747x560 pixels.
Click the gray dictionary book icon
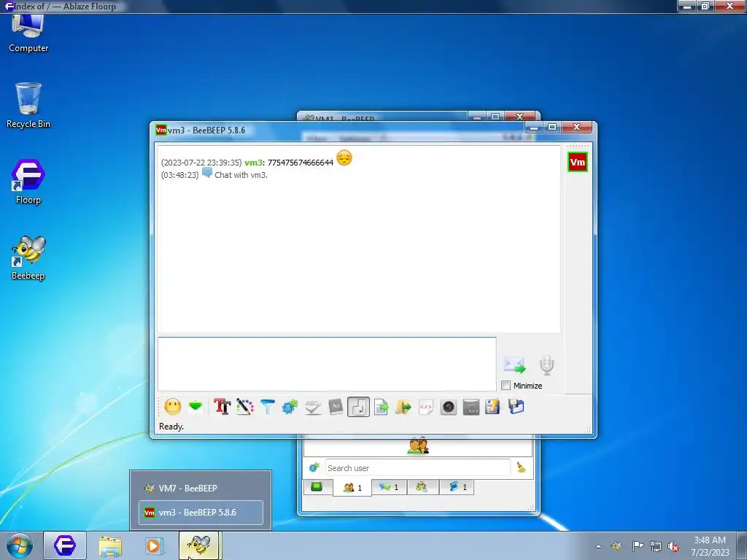click(336, 407)
